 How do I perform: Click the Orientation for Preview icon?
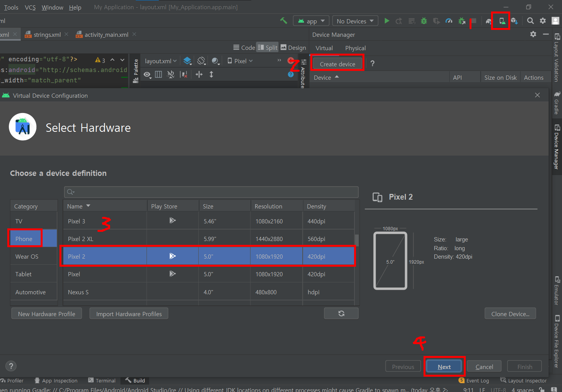coord(201,61)
